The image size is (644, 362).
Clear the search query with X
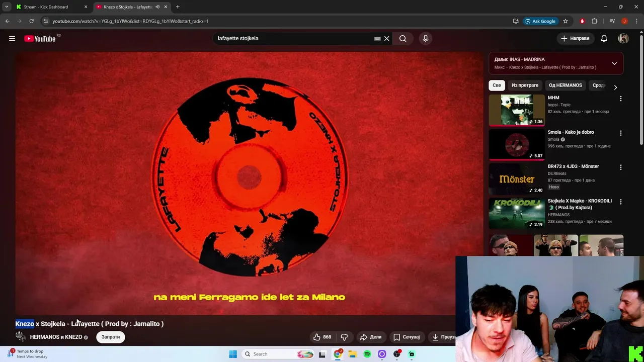click(x=386, y=39)
